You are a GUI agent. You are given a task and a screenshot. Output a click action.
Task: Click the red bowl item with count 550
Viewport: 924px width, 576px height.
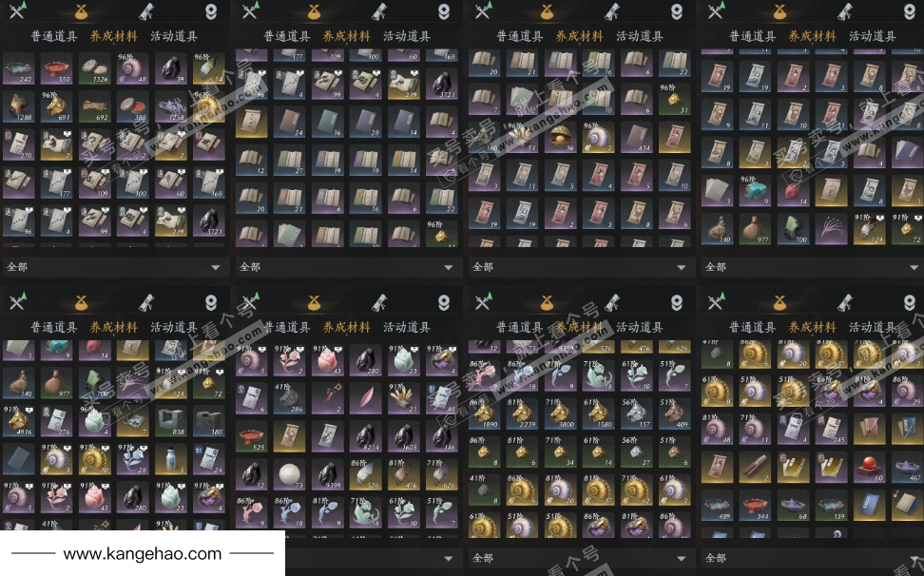(57, 68)
